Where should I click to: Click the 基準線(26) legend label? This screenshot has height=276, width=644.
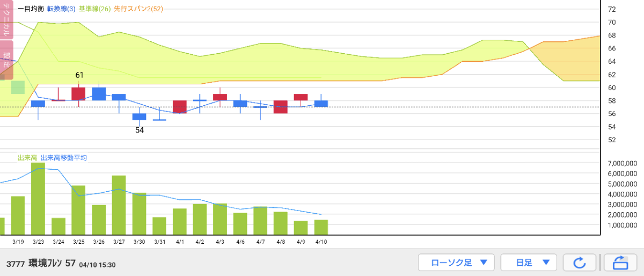(x=95, y=9)
